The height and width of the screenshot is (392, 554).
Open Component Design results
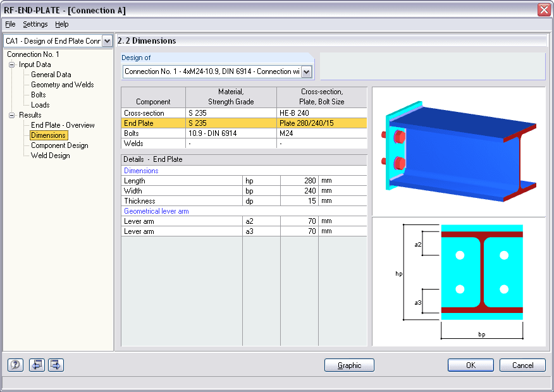point(59,145)
